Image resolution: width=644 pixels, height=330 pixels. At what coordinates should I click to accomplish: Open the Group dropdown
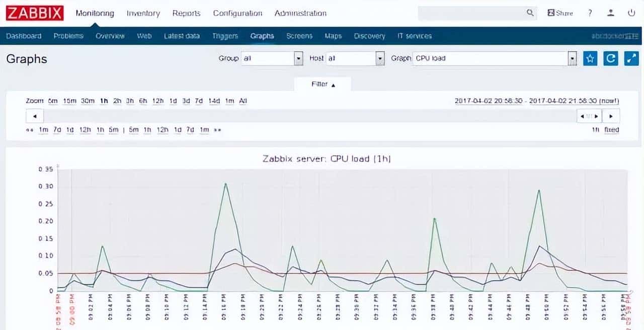click(298, 58)
